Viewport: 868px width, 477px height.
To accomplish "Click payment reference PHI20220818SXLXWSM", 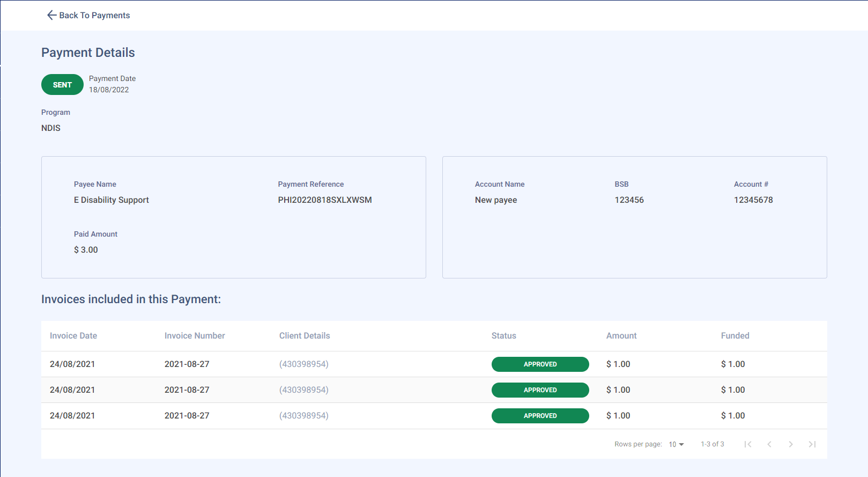I will pyautogui.click(x=324, y=200).
